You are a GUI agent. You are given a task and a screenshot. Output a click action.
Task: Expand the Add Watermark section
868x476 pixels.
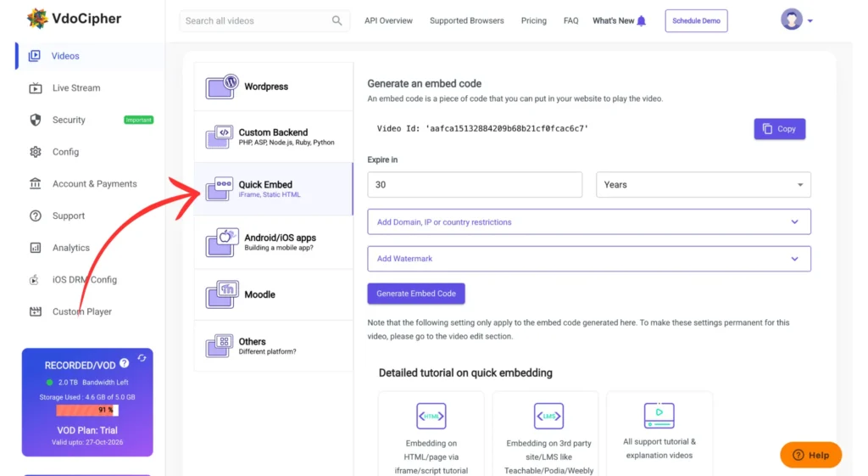pyautogui.click(x=589, y=259)
